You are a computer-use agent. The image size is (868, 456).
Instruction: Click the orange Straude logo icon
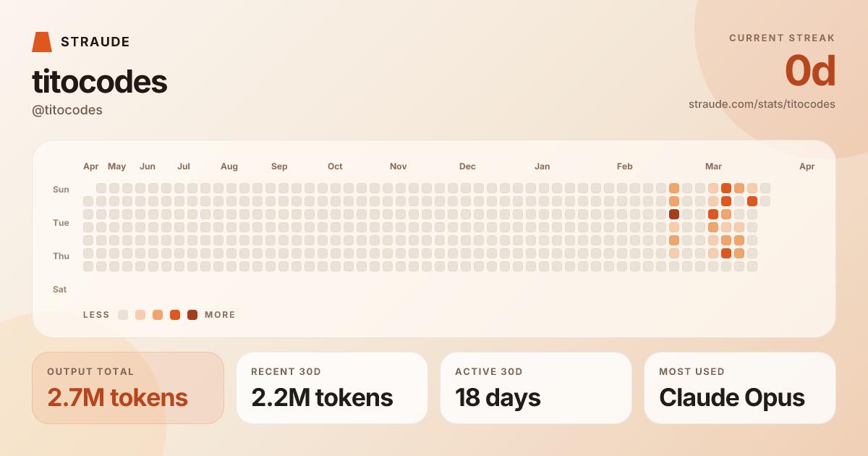42,42
